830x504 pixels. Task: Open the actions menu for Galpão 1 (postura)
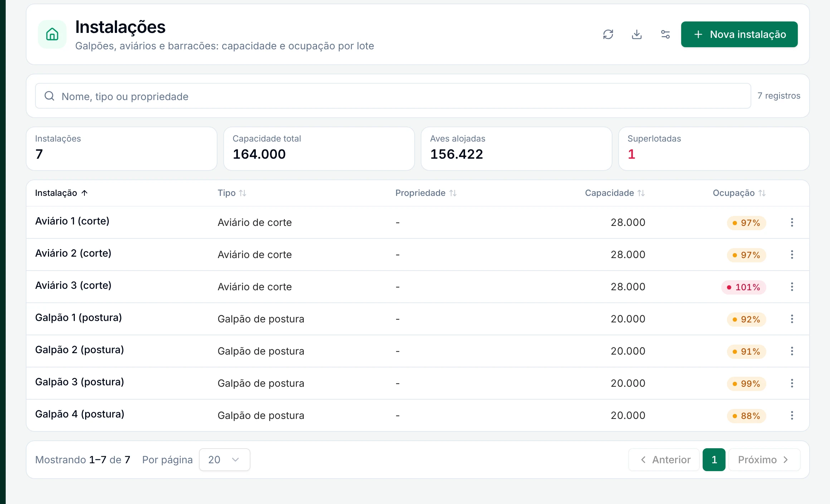[x=792, y=319]
